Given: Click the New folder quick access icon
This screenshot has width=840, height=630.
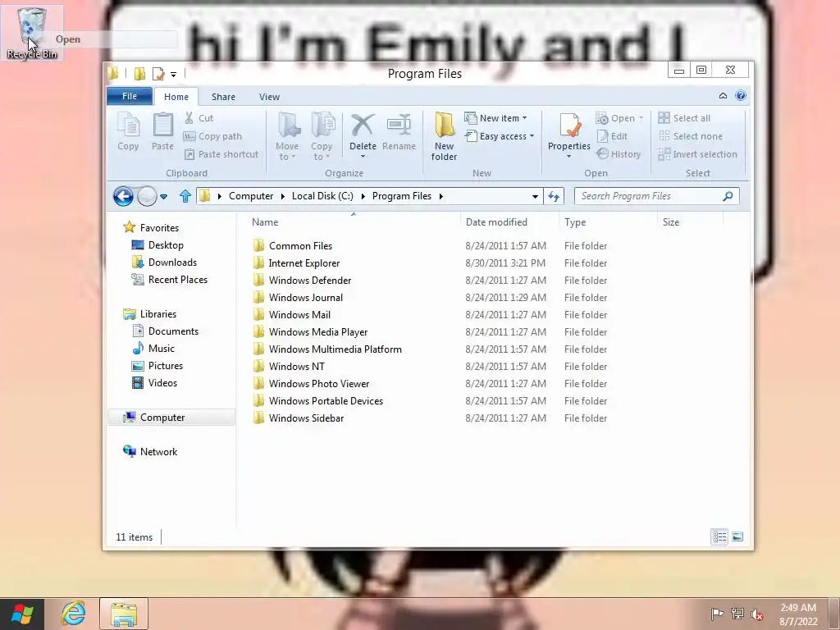Looking at the screenshot, I should coord(139,73).
